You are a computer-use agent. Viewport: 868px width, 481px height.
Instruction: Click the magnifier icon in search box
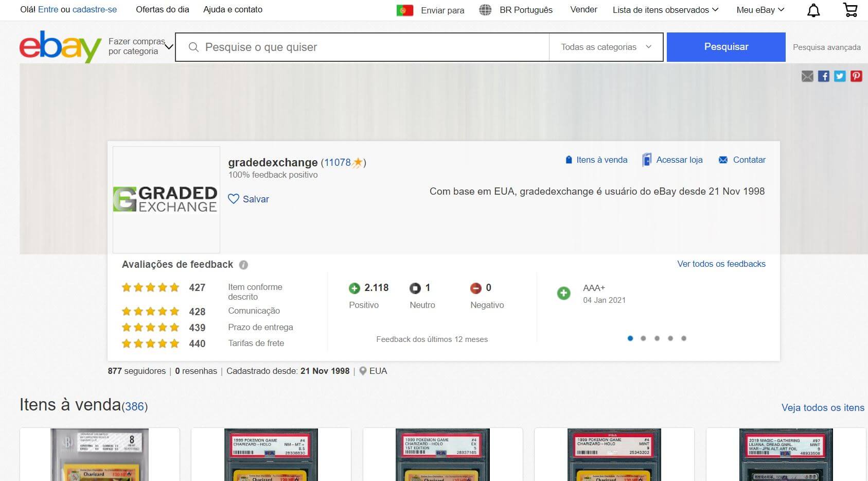pos(193,47)
